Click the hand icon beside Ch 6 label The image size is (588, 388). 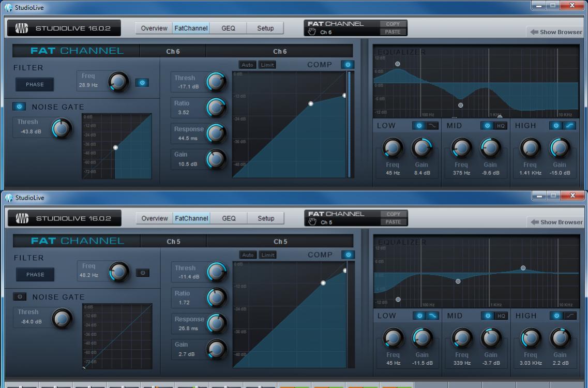[312, 32]
